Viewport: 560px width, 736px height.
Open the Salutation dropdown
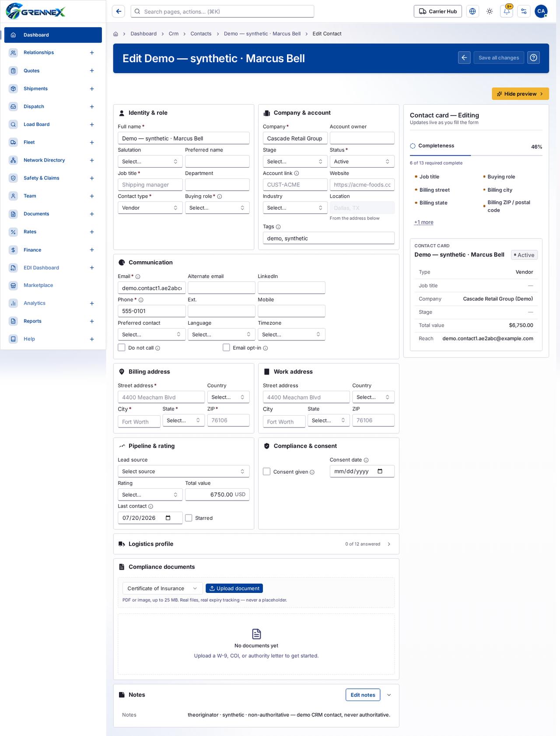click(x=150, y=161)
